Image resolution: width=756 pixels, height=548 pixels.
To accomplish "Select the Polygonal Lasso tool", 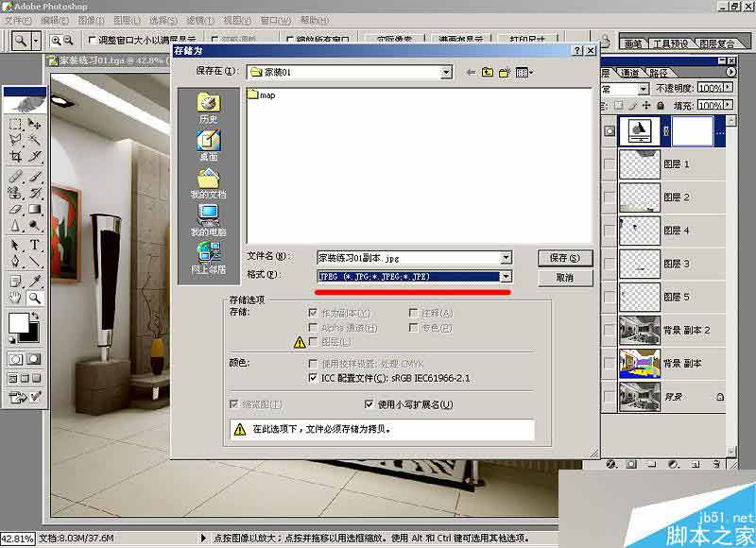I will 15,140.
